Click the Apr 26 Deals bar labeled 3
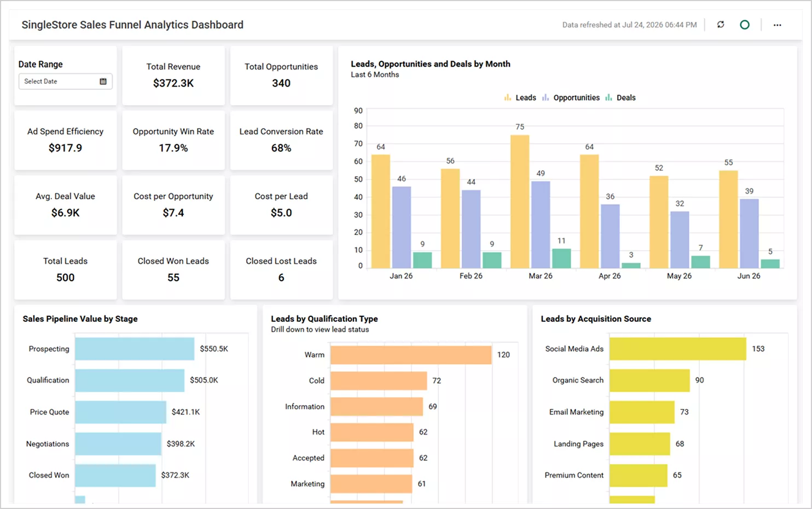 coord(631,265)
